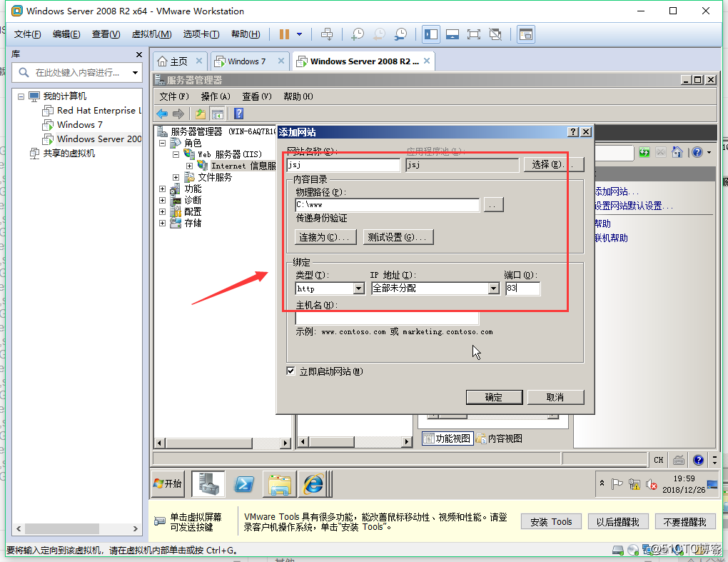Expand the 诊断 tree node
The width and height of the screenshot is (728, 562).
[162, 200]
